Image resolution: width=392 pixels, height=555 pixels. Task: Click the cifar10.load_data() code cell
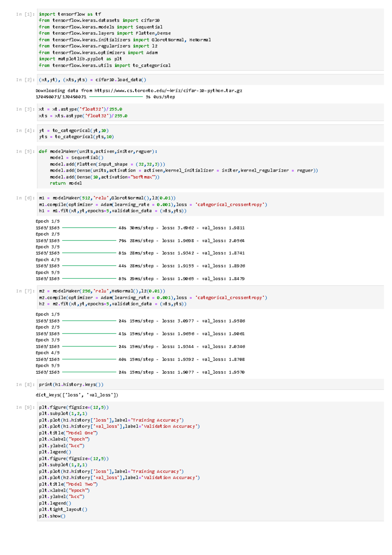click(x=209, y=80)
